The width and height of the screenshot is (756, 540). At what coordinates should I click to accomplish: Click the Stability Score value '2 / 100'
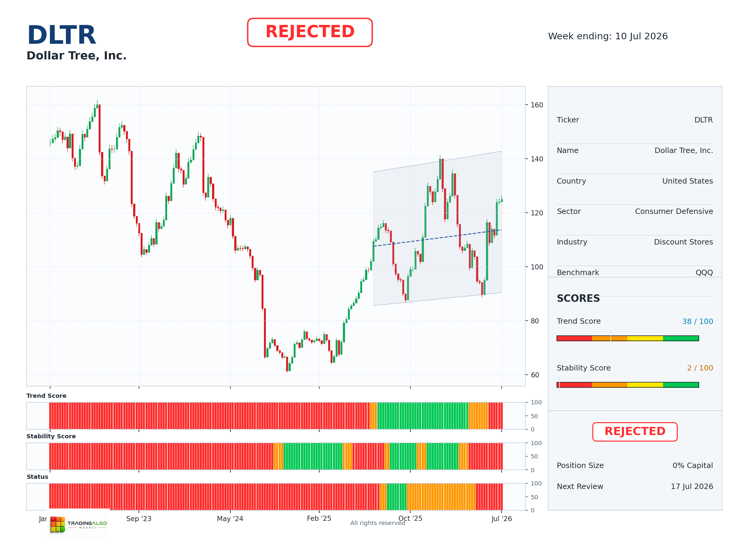700,368
